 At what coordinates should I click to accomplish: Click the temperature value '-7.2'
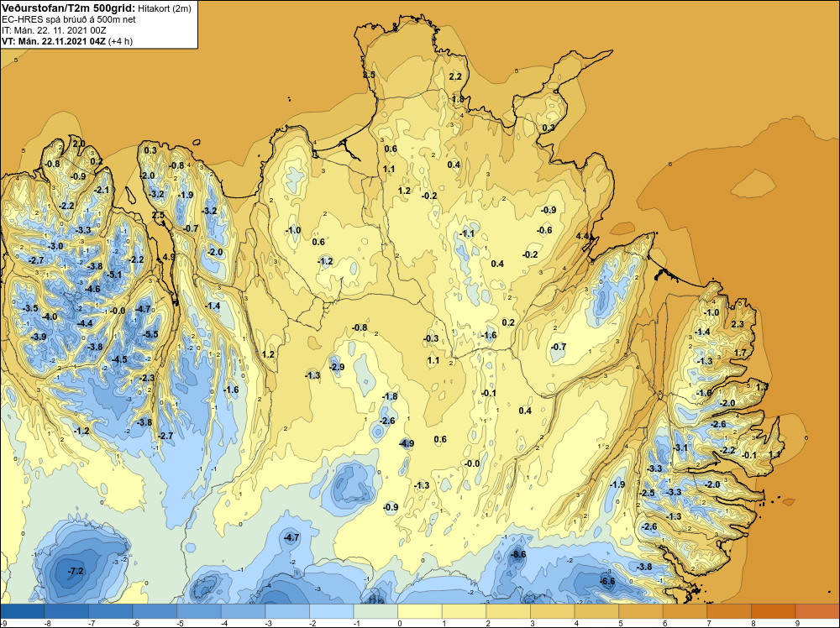[x=76, y=571]
